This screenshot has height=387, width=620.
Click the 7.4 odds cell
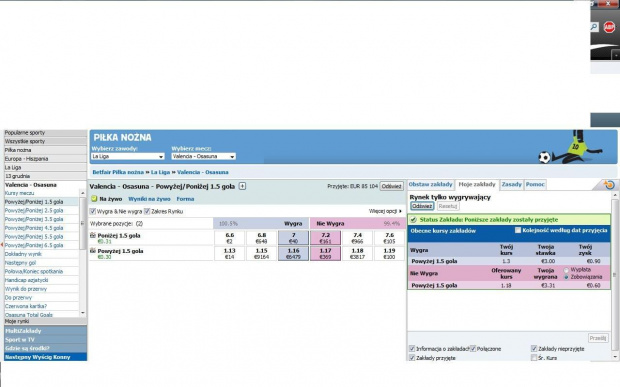click(357, 238)
